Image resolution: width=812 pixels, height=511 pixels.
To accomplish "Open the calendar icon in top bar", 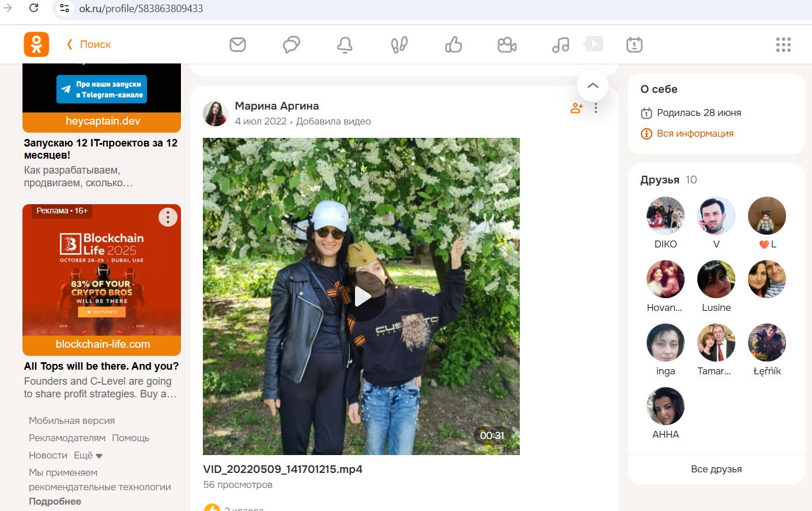I will pos(634,44).
